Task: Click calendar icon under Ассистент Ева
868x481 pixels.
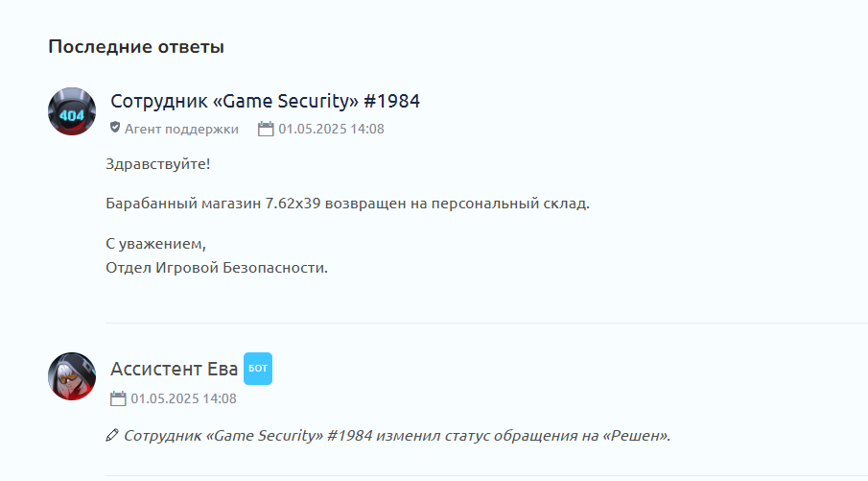Action: click(x=118, y=398)
